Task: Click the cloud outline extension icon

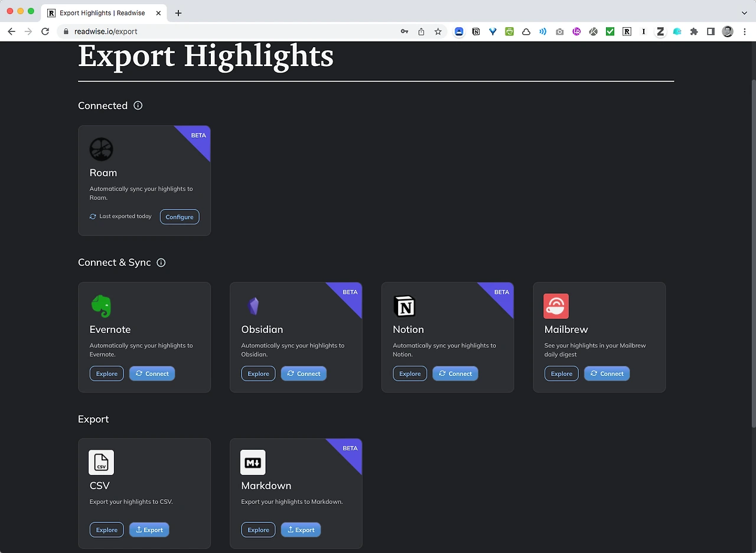Action: coord(526,31)
